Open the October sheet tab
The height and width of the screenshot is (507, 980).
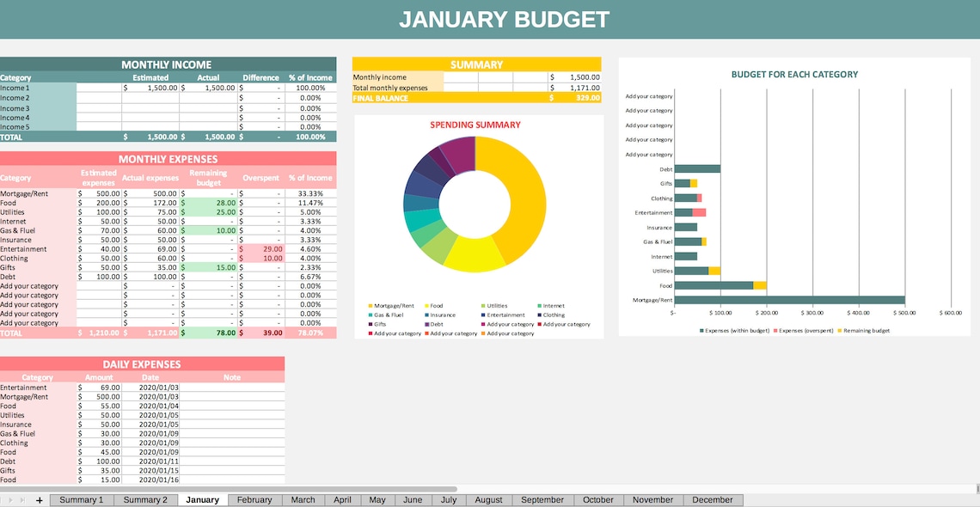598,500
